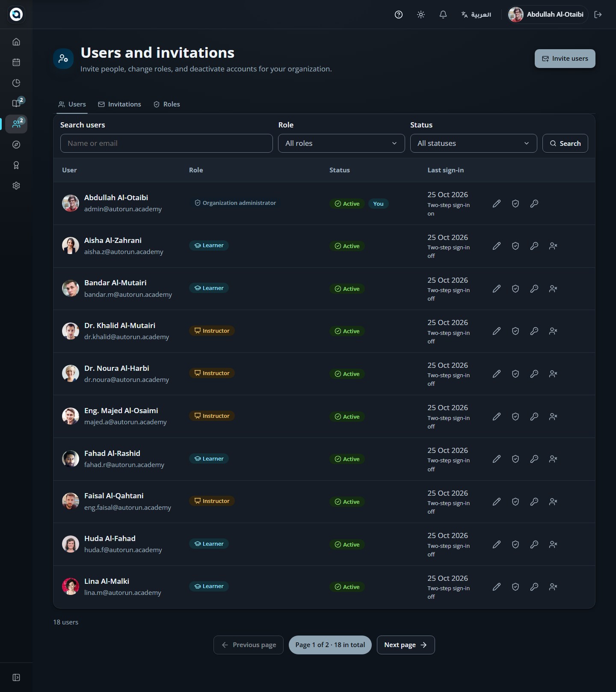Edit Aisha Al-Zahrani with pencil icon
Image resolution: width=616 pixels, height=692 pixels.
click(x=497, y=246)
